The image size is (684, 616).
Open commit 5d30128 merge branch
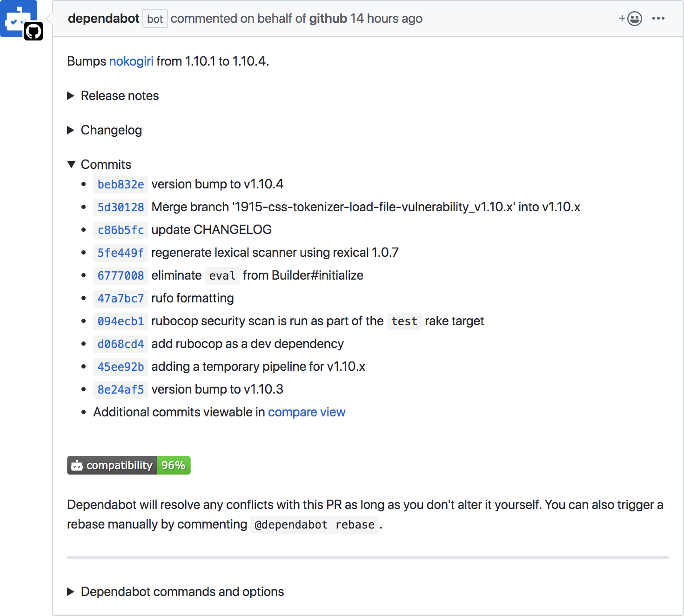pos(121,207)
